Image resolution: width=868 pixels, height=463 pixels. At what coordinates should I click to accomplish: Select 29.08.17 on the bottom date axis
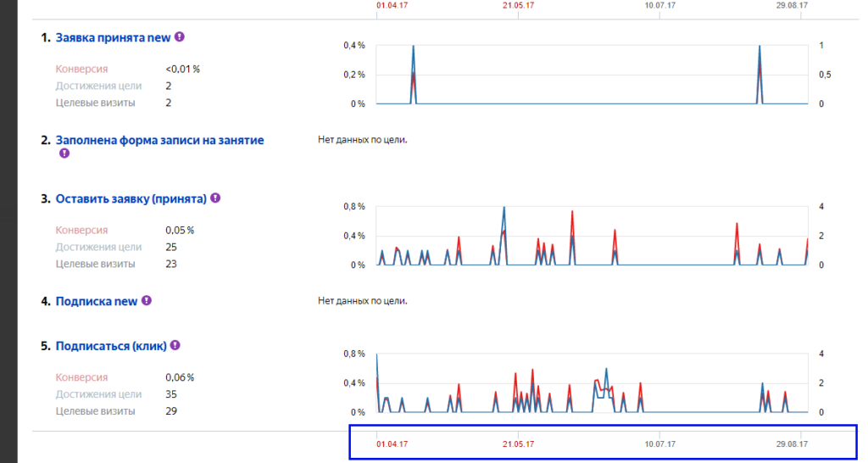[791, 443]
